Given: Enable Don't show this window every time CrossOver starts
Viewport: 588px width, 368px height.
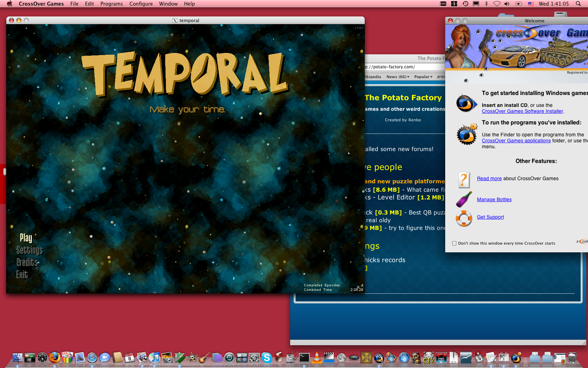Looking at the screenshot, I should [x=454, y=243].
